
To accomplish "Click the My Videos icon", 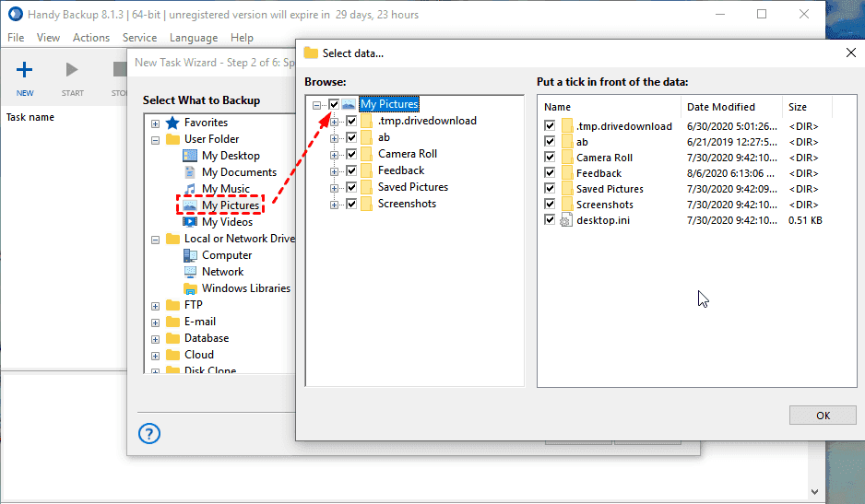I will pyautogui.click(x=190, y=222).
